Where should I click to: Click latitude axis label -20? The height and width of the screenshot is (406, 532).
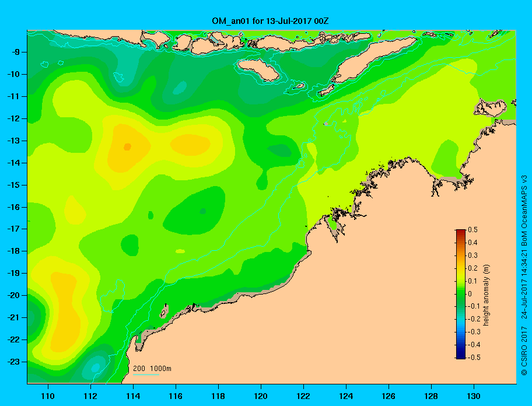tap(13, 295)
